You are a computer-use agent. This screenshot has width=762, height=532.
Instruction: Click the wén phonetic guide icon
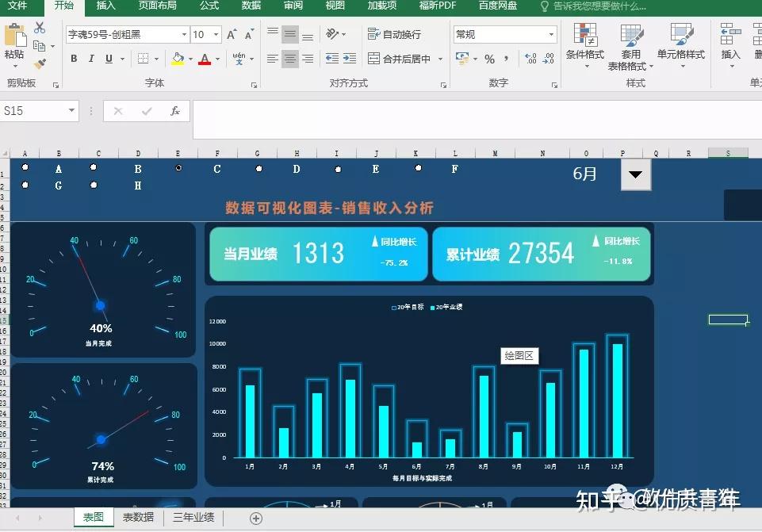(x=239, y=59)
